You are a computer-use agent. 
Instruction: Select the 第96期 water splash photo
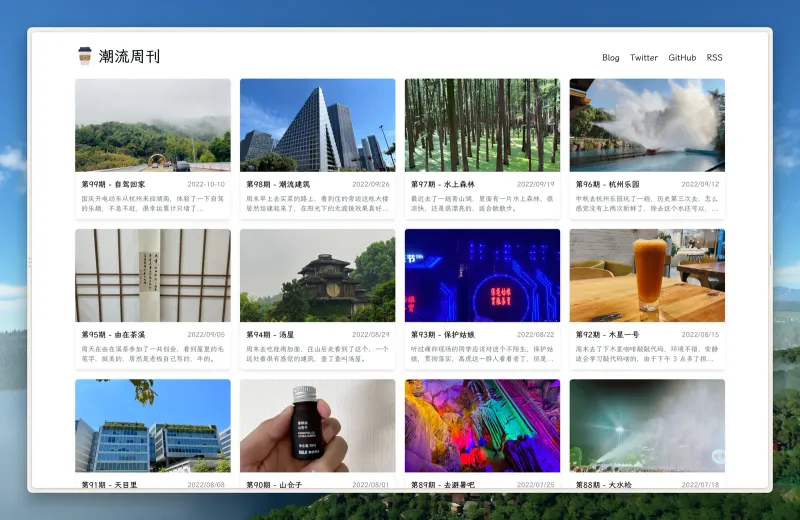647,125
